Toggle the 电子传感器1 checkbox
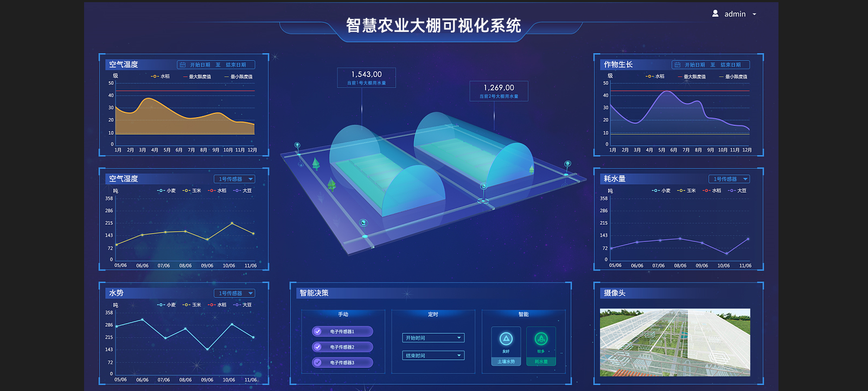The width and height of the screenshot is (868, 391). [318, 331]
